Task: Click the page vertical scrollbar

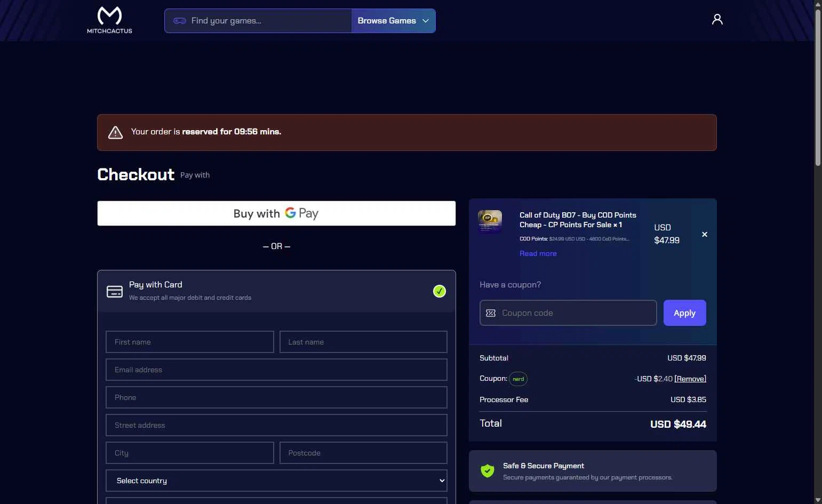Action: point(818,88)
